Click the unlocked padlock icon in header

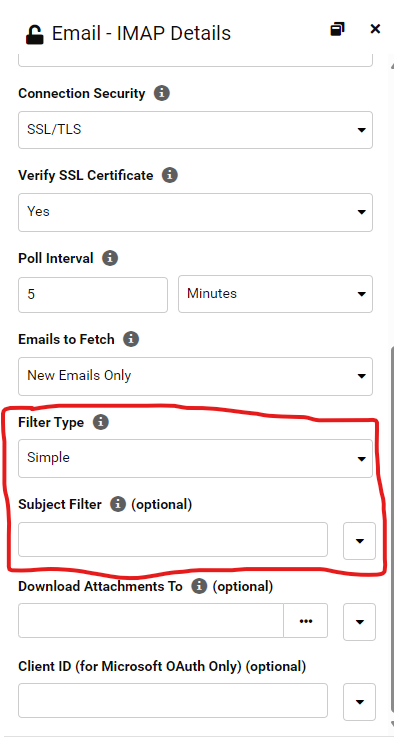click(35, 35)
